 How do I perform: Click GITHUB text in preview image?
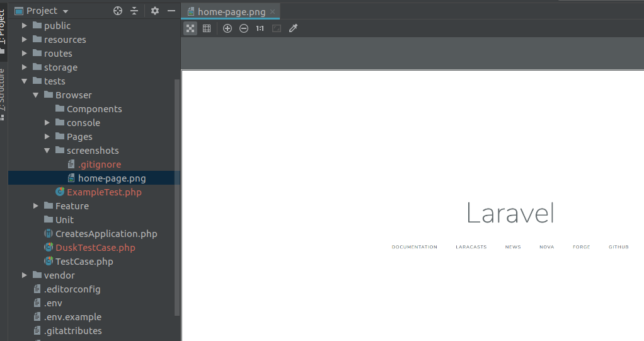[x=619, y=247]
